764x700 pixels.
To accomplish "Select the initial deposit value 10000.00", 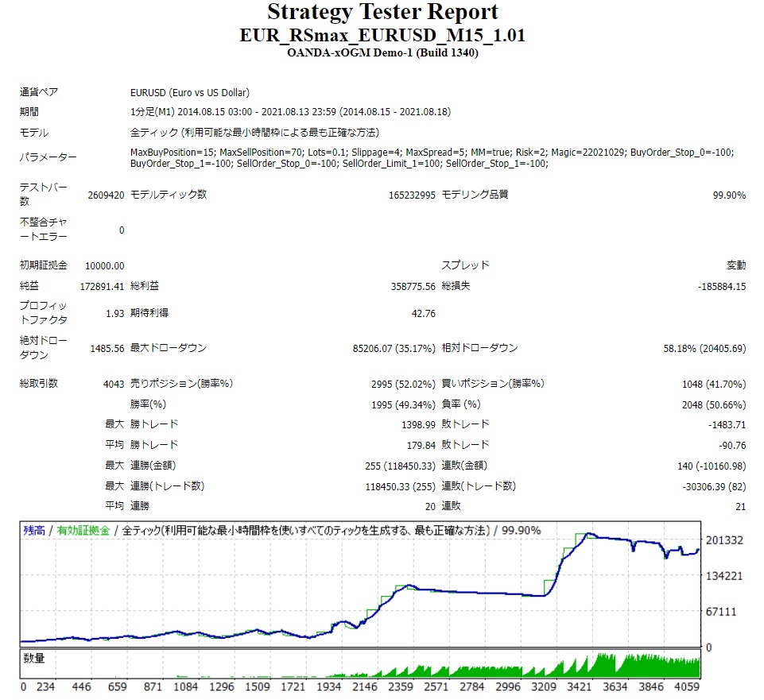I will click(105, 266).
